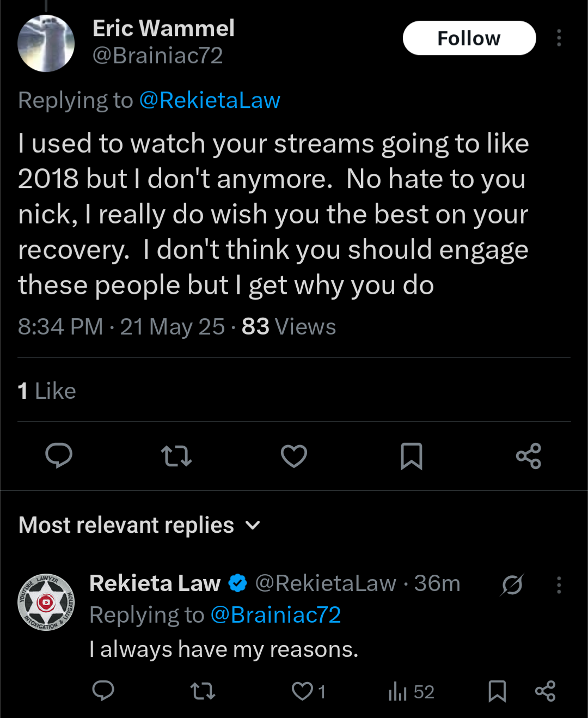The height and width of the screenshot is (718, 588).
Task: Like Rekieta Law's reply
Action: click(x=308, y=691)
